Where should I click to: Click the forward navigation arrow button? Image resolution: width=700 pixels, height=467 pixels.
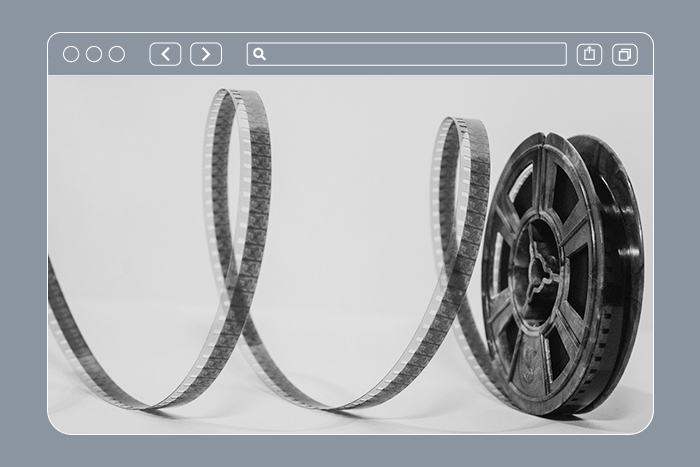[206, 54]
